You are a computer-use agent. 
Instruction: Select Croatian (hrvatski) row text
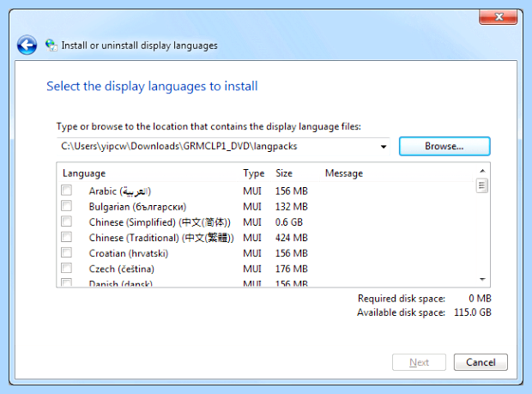pos(129,253)
